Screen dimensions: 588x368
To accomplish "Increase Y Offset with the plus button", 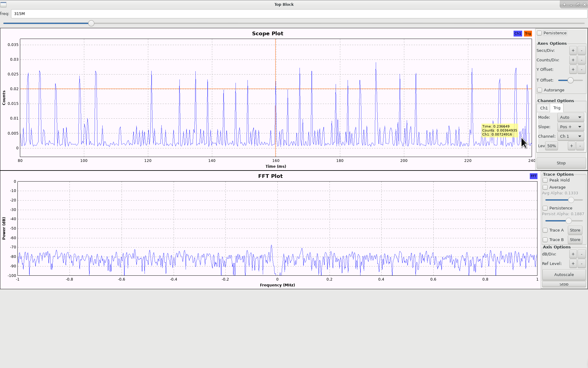I will click(573, 70).
